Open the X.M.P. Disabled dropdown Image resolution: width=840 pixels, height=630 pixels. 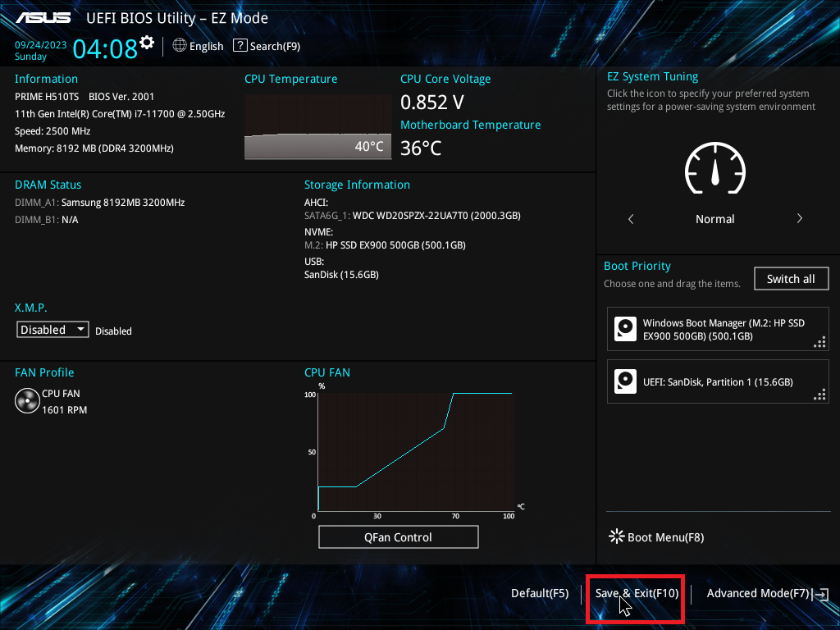click(x=52, y=330)
